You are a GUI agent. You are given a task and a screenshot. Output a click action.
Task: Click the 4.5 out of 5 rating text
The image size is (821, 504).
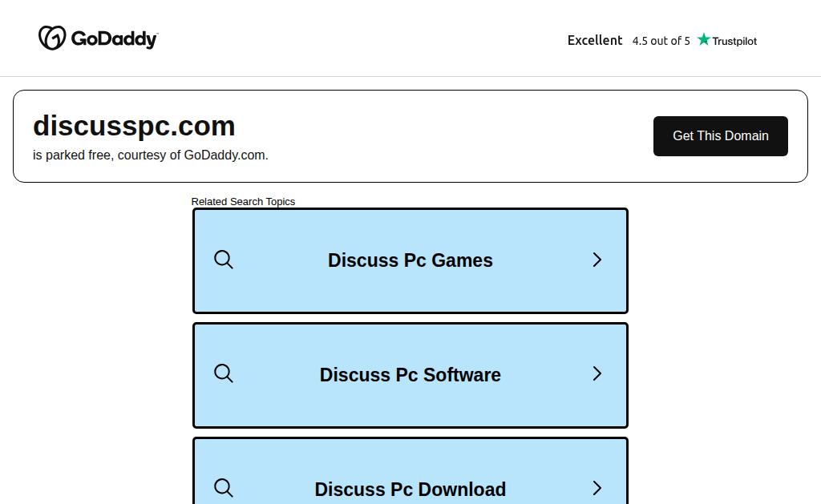[x=661, y=41]
